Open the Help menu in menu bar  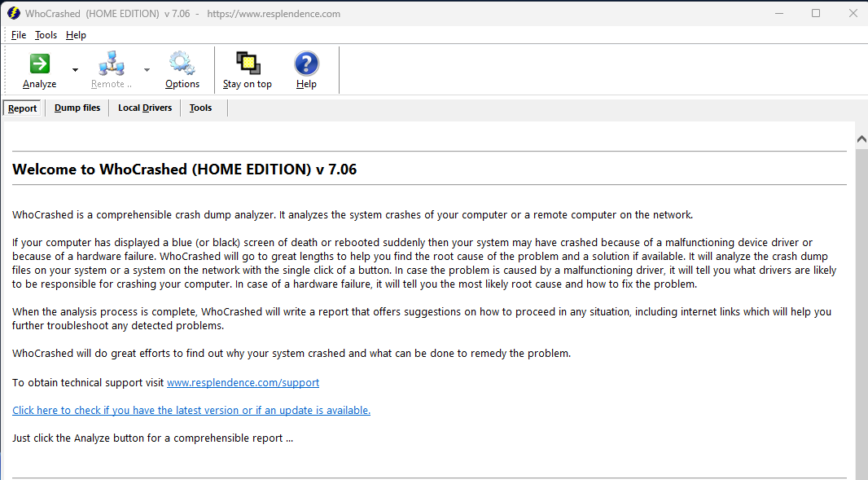click(76, 35)
